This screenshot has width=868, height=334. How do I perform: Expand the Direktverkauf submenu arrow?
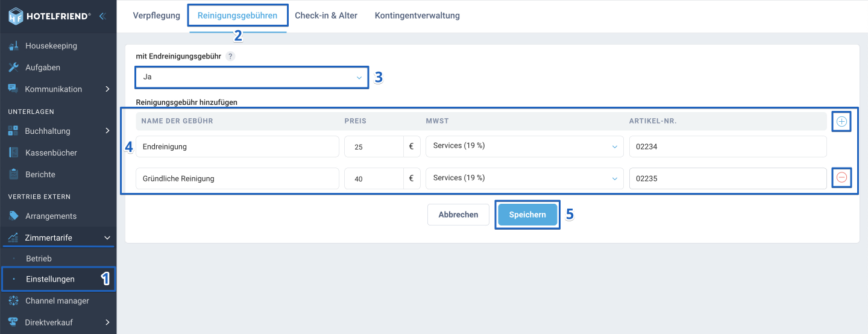coord(107,323)
